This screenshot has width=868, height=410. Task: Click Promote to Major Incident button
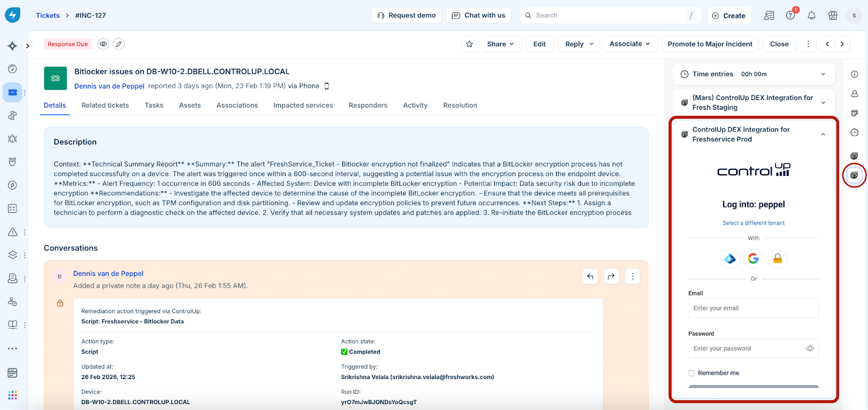710,44
